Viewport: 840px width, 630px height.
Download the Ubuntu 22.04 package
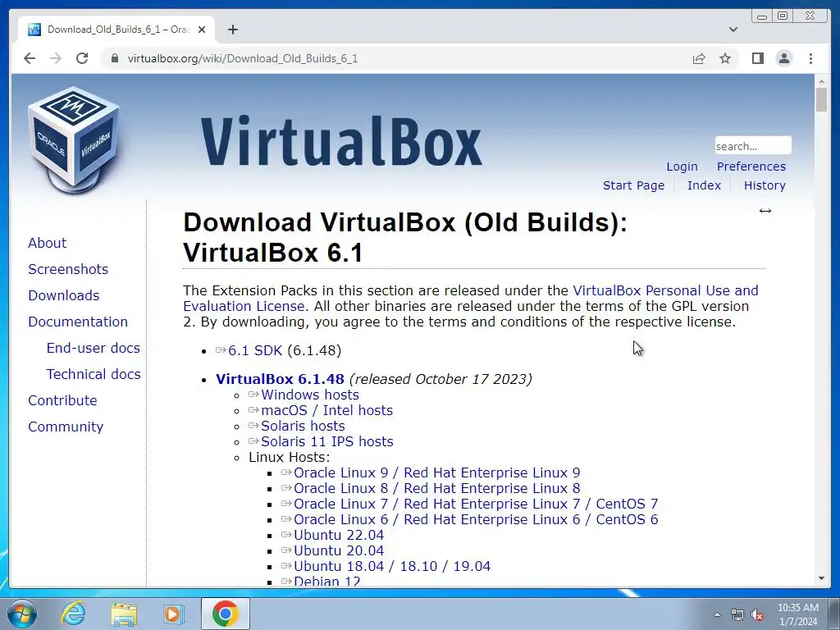click(339, 535)
